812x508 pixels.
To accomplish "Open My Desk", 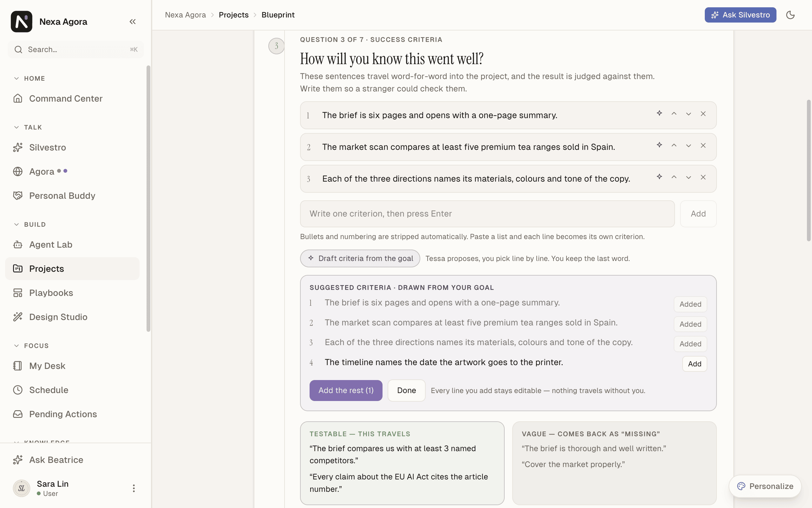I will pos(72,365).
